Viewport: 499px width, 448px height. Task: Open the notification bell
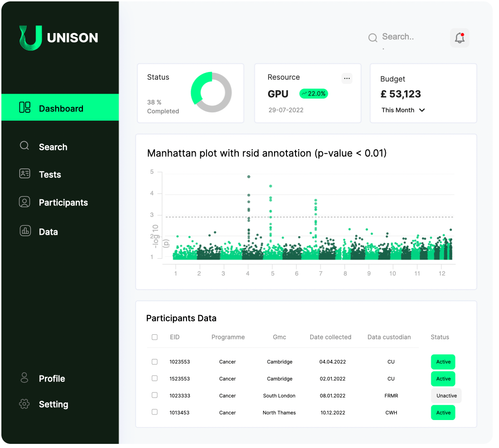click(x=459, y=38)
